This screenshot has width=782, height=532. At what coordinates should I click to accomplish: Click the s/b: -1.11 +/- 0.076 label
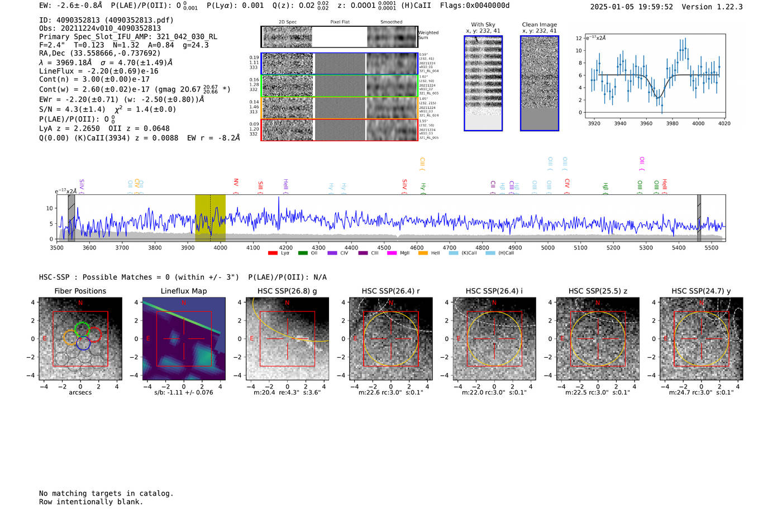184,392
